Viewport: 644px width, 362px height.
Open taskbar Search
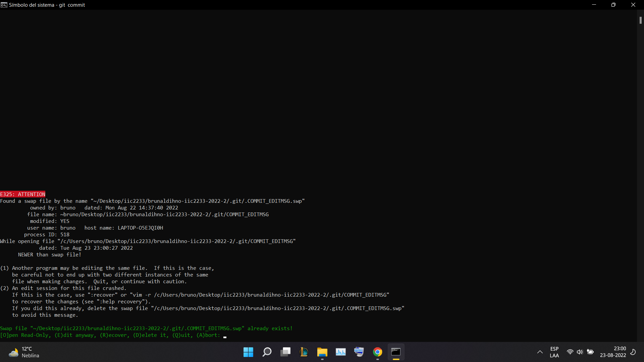267,352
